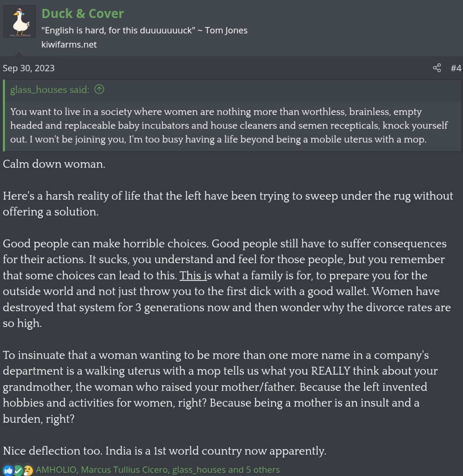Click the green checkmark Agree reaction icon
The width and height of the screenshot is (463, 476).
[18, 470]
